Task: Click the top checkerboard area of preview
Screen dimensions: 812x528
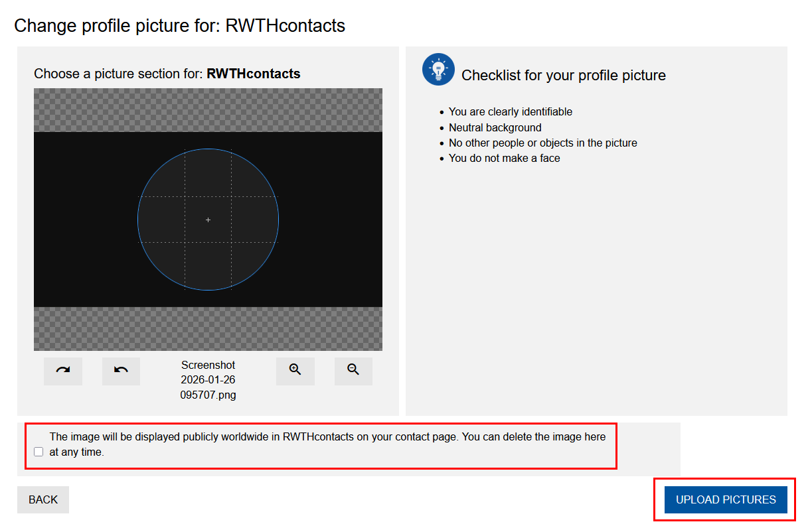Action: coord(208,110)
